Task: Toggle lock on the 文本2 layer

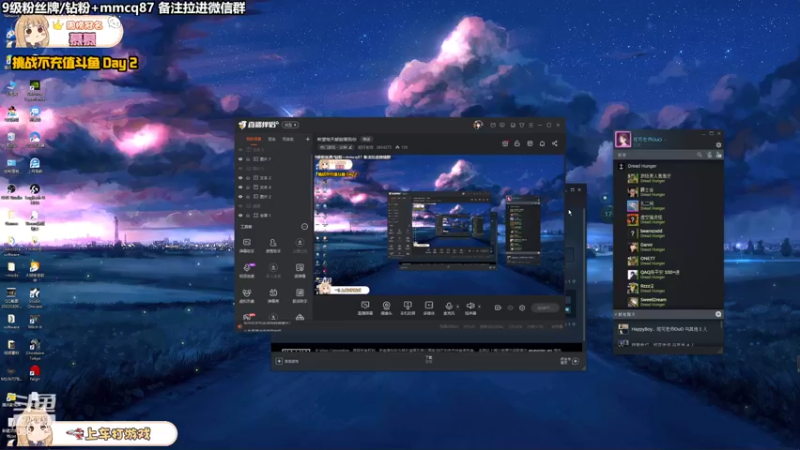Action: point(248,178)
